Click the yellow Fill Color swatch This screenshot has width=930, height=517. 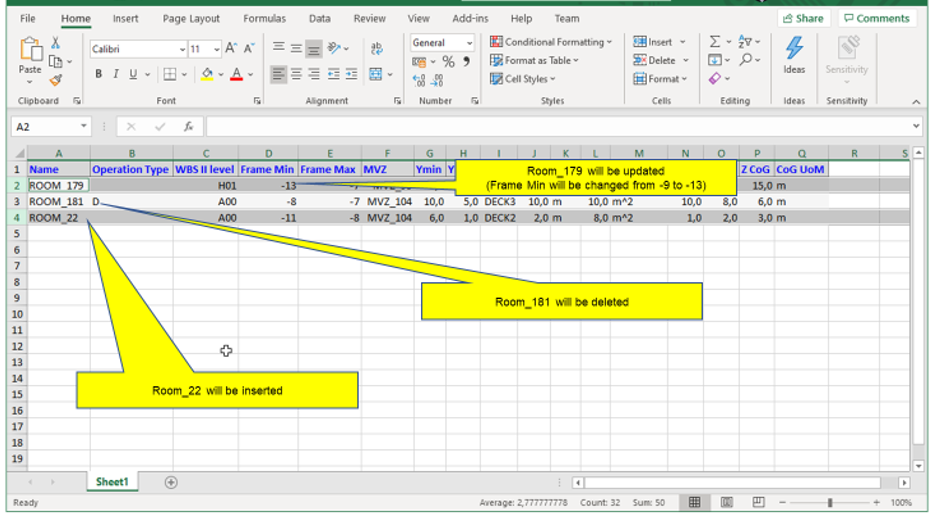pyautogui.click(x=206, y=74)
